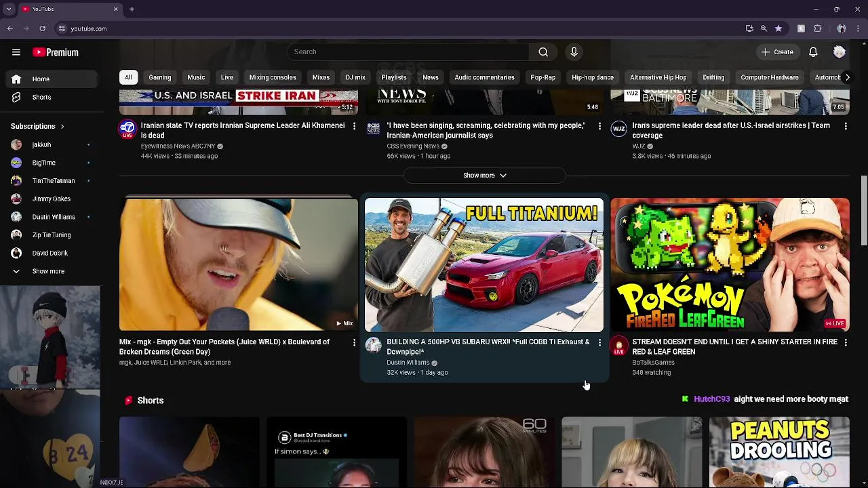Select the Music filter chip
This screenshot has height=488, width=868.
coord(196,77)
